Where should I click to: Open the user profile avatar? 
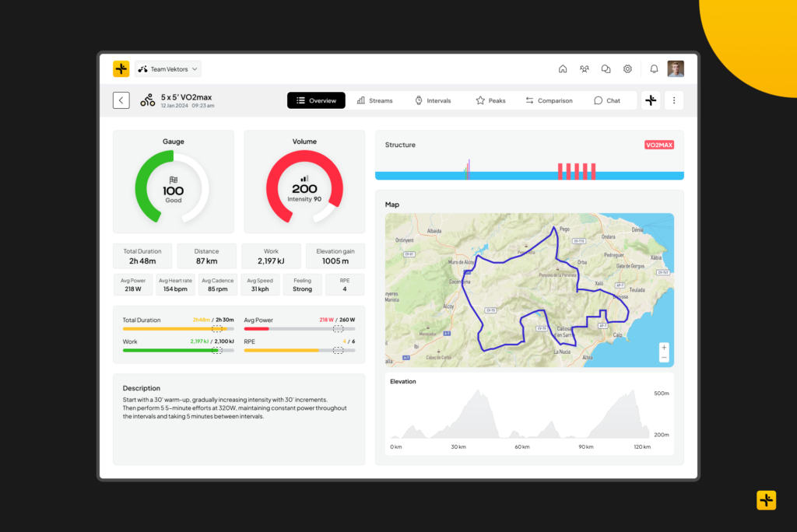tap(676, 69)
